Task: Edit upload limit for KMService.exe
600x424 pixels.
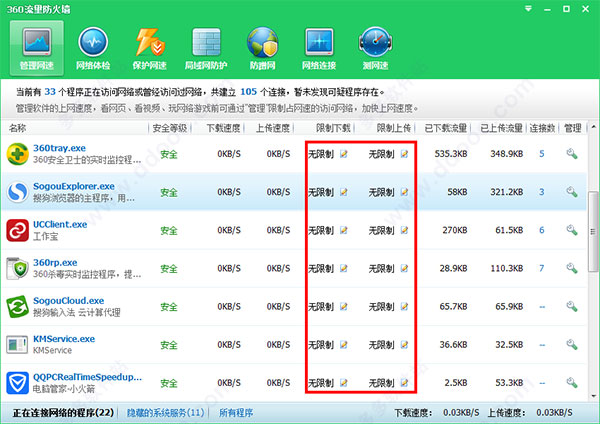Action: tap(404, 345)
